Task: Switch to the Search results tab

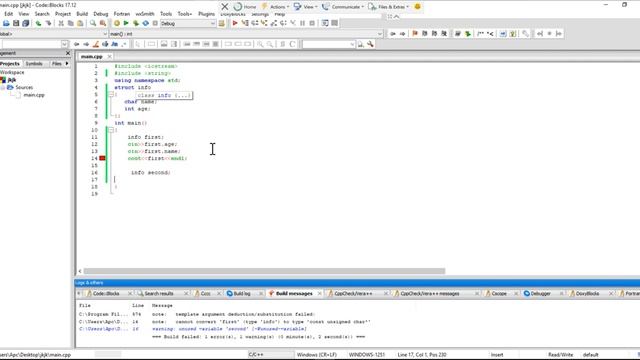Action: click(x=159, y=293)
